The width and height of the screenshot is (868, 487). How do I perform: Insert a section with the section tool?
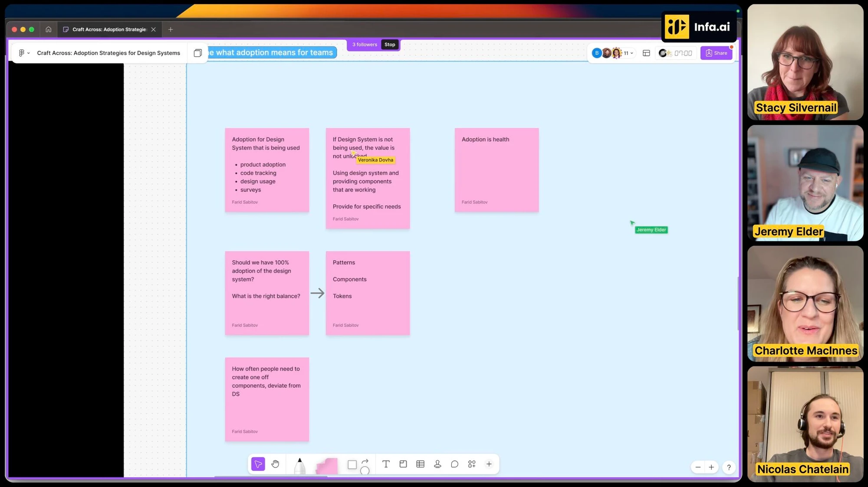coord(403,464)
